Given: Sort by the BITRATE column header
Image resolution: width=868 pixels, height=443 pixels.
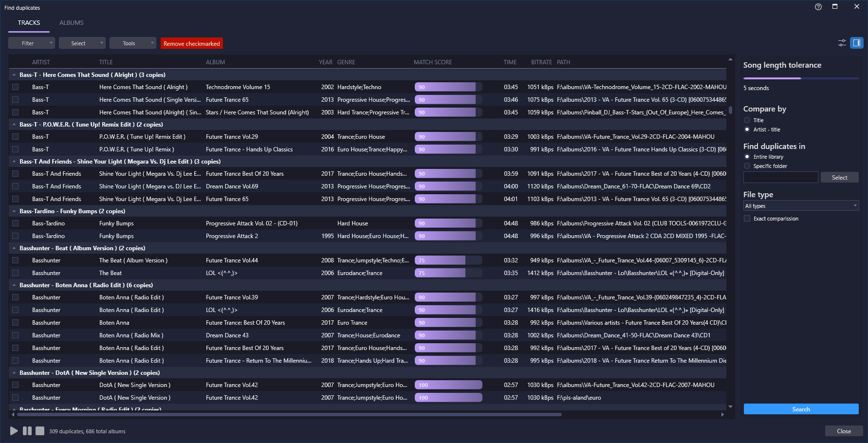Looking at the screenshot, I should (x=541, y=62).
